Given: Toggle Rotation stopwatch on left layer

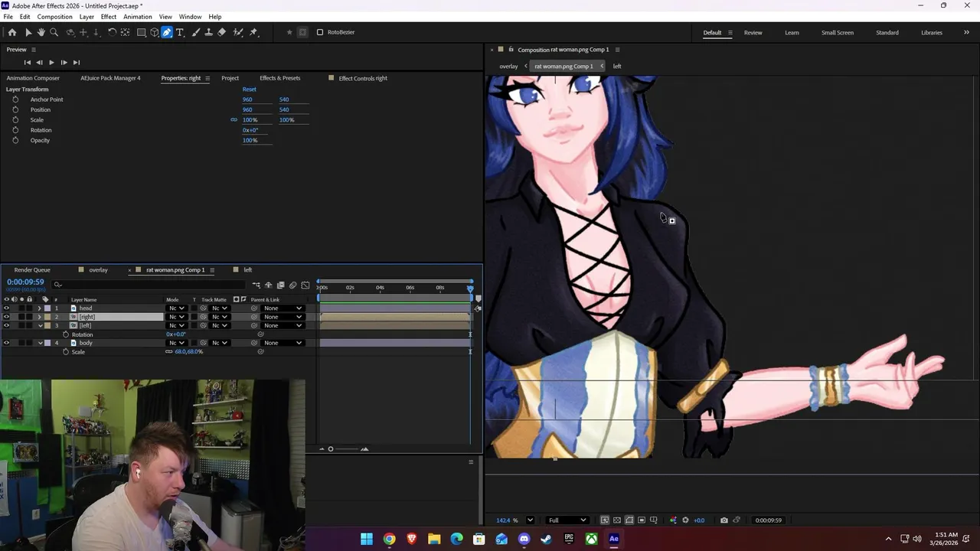Looking at the screenshot, I should (66, 334).
